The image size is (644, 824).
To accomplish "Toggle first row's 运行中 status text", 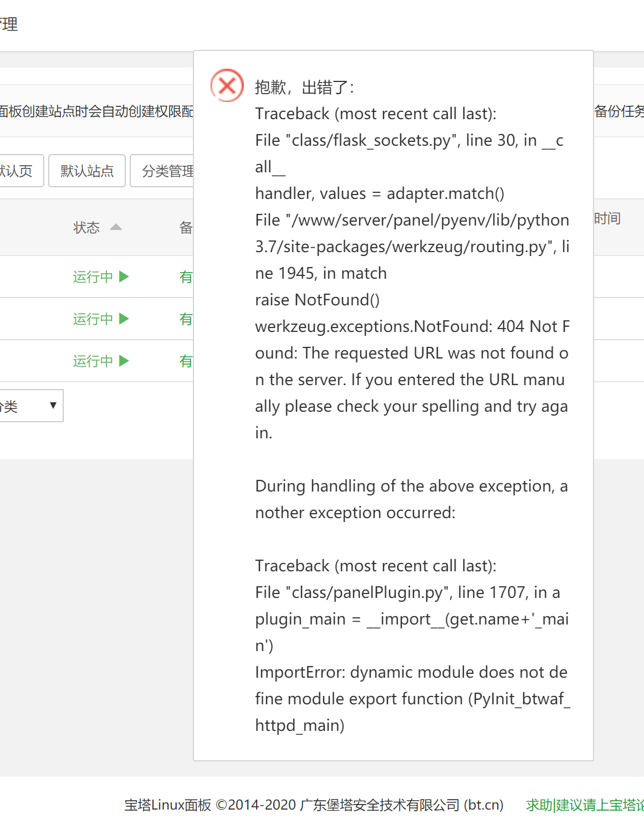I will point(93,277).
